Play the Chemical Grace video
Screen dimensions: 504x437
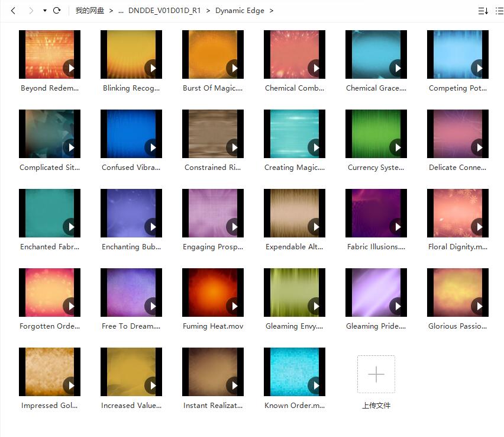(398, 68)
